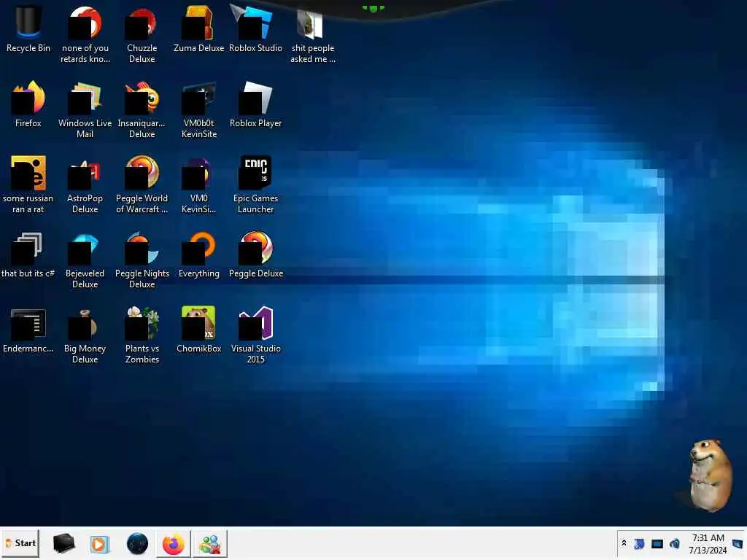The image size is (747, 560).
Task: Select the Roblox Player shortcut
Action: click(256, 104)
